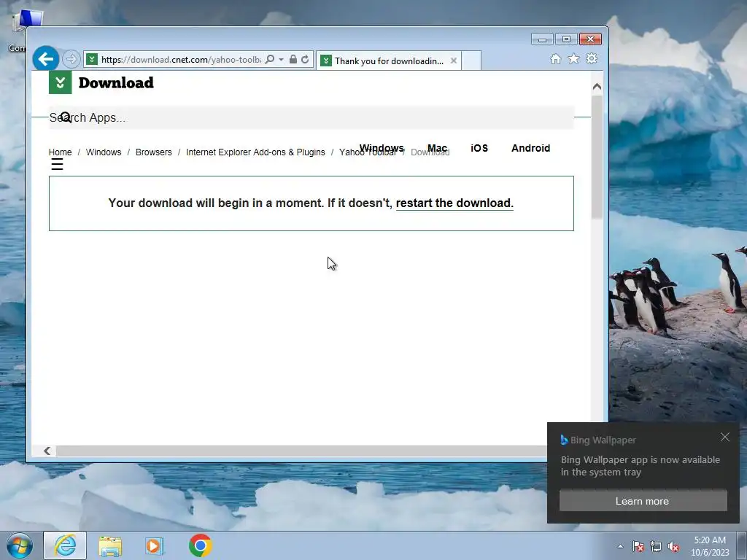The width and height of the screenshot is (747, 560).
Task: Open the Browsers breadcrumb link
Action: click(x=153, y=152)
